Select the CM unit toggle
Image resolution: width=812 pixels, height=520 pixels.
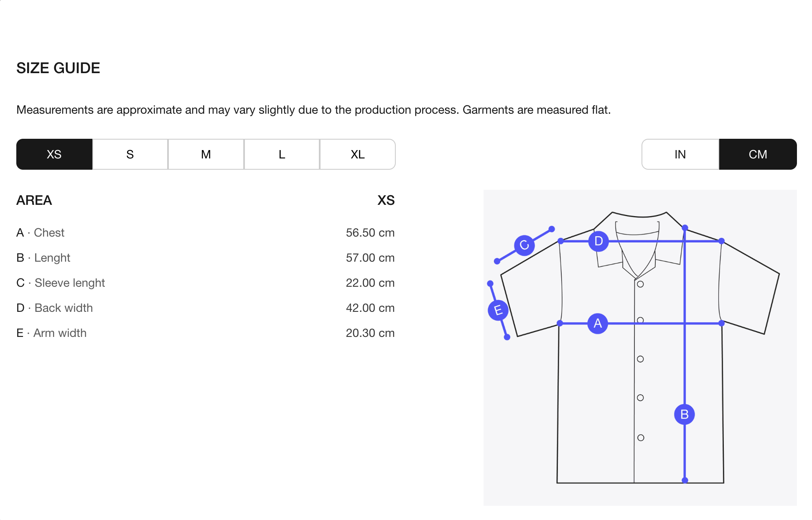pos(758,154)
